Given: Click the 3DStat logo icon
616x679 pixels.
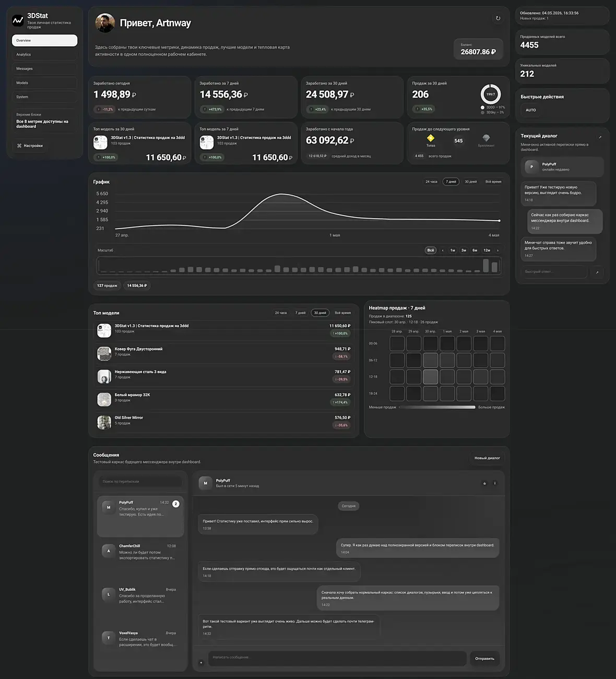Looking at the screenshot, I should (18, 20).
